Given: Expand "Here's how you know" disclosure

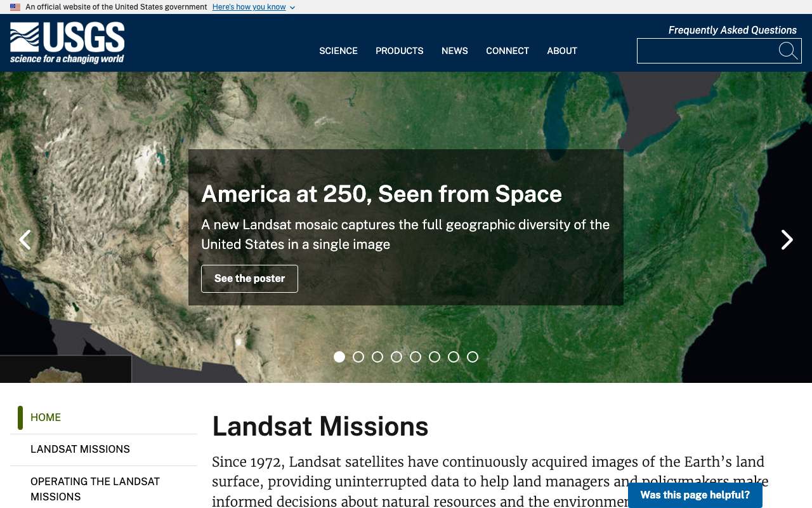Looking at the screenshot, I should pos(254,7).
